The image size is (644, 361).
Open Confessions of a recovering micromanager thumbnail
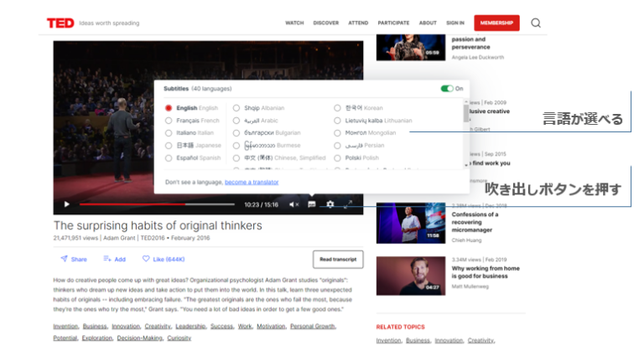pyautogui.click(x=411, y=223)
